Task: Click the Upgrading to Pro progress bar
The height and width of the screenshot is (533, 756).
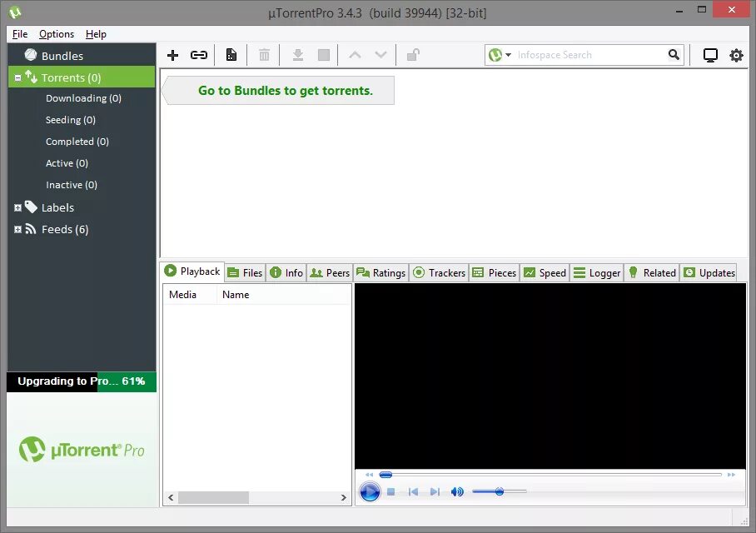Action: click(82, 381)
